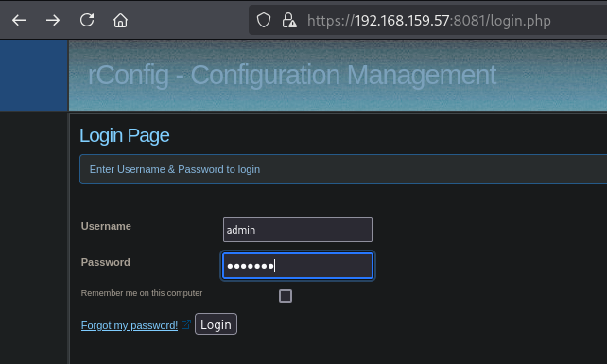
Task: Click the Login Page heading
Action: [125, 135]
